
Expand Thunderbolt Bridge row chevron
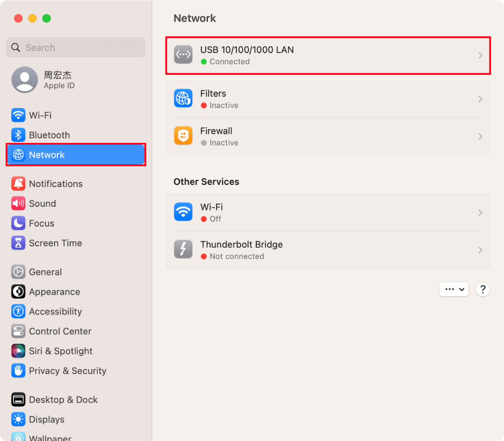480,250
